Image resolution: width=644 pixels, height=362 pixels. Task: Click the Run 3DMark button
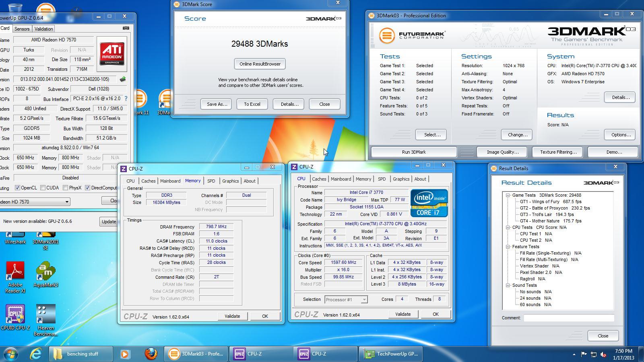point(414,152)
